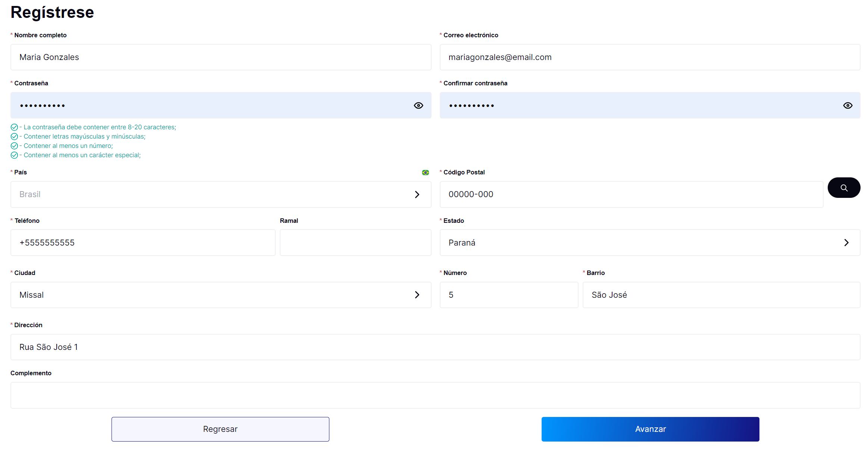This screenshot has height=449, width=868.
Task: Click the Ramal label
Action: (x=289, y=221)
